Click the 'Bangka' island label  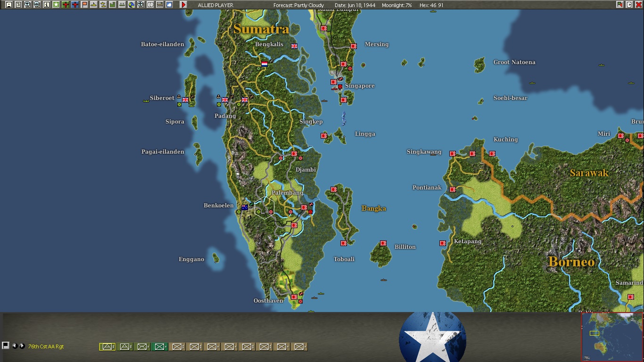pos(374,208)
